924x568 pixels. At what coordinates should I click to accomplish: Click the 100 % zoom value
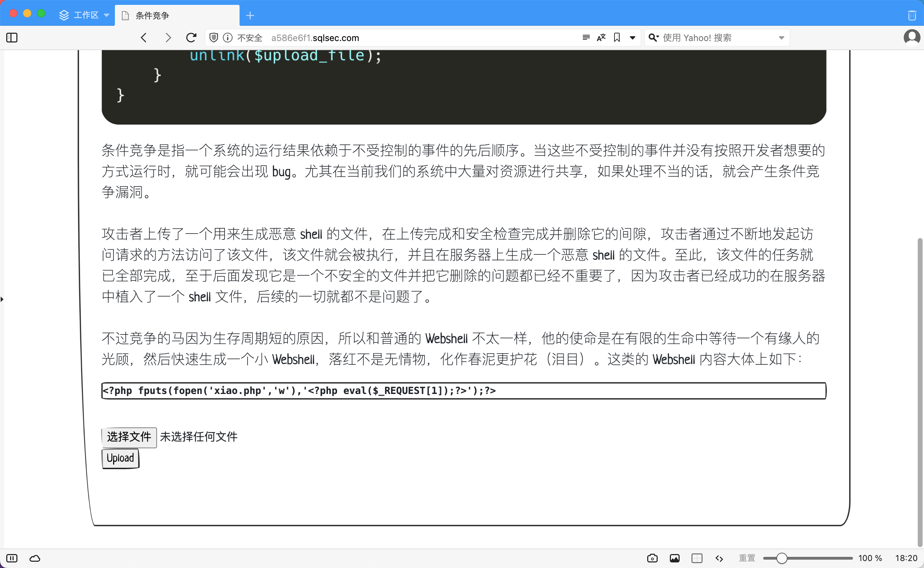[870, 558]
